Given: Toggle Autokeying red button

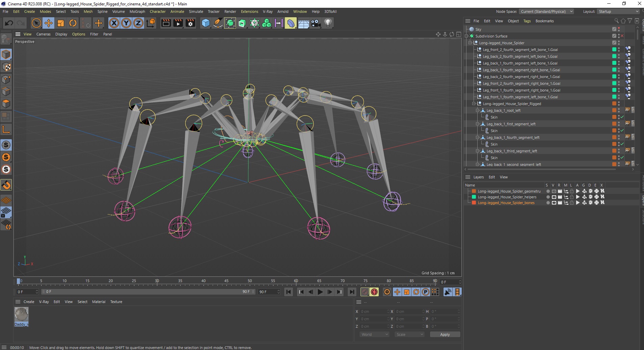Looking at the screenshot, I should click(x=374, y=292).
